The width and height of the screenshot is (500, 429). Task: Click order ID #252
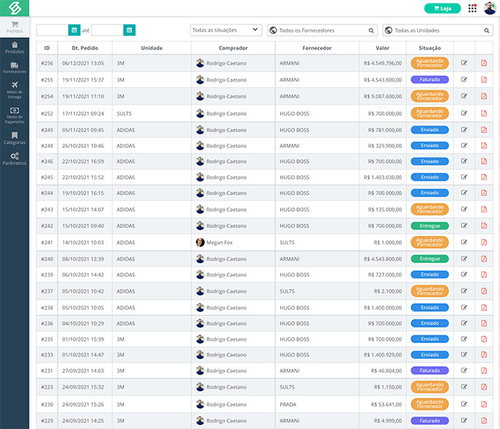pos(47,113)
